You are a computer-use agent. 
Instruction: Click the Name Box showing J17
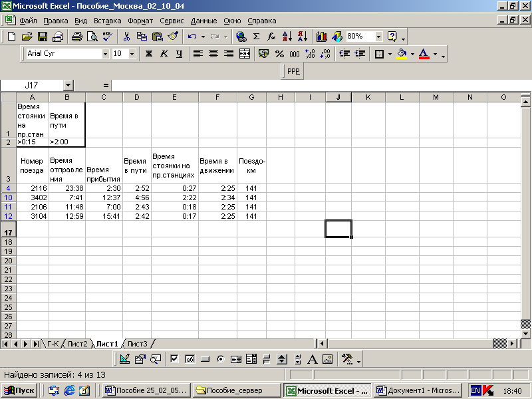tap(31, 85)
